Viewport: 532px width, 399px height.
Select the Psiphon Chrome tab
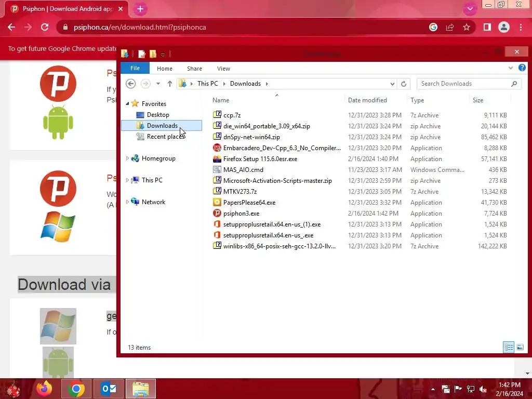coord(66,9)
